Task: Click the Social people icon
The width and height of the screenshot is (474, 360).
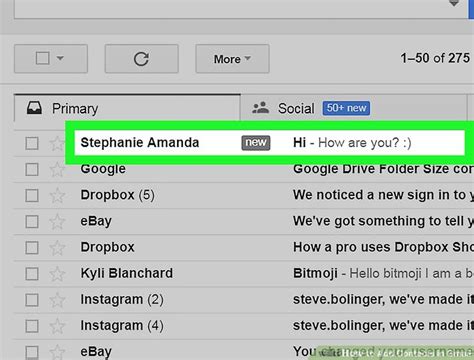Action: click(x=260, y=108)
